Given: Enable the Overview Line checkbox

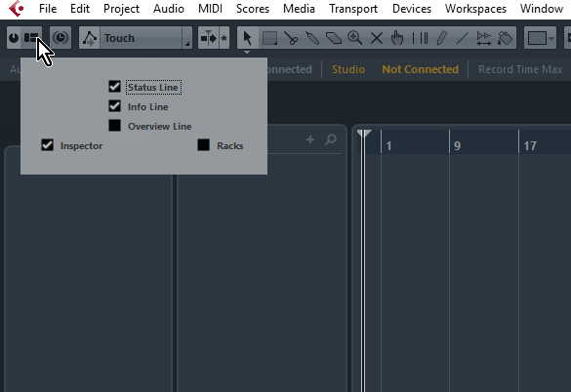Looking at the screenshot, I should [115, 126].
